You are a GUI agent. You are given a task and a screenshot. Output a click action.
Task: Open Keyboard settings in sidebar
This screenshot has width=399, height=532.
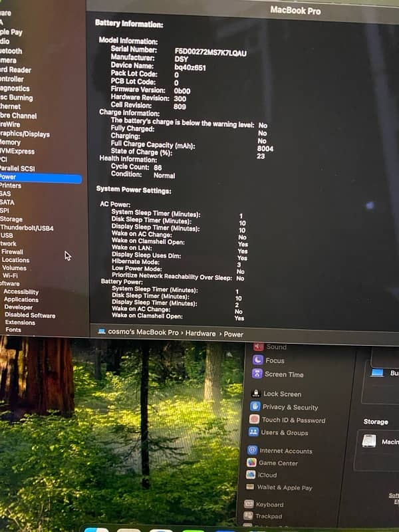(269, 505)
